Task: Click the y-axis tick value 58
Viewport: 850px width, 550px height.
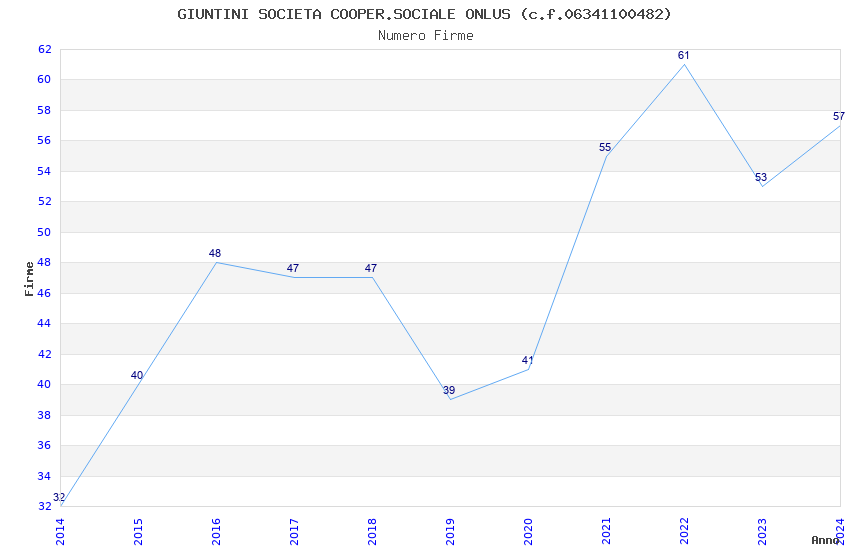Action: [44, 110]
